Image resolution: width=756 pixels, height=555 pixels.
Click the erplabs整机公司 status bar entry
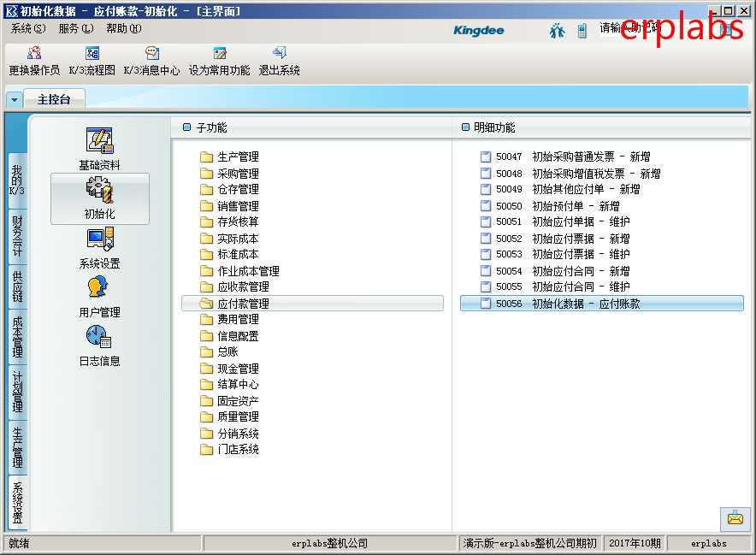coord(330,543)
